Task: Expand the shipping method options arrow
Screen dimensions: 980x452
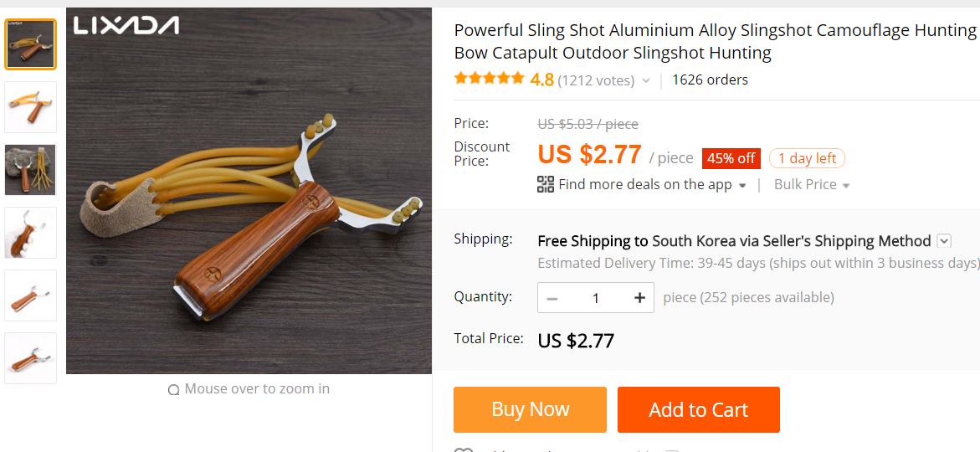Action: [944, 241]
